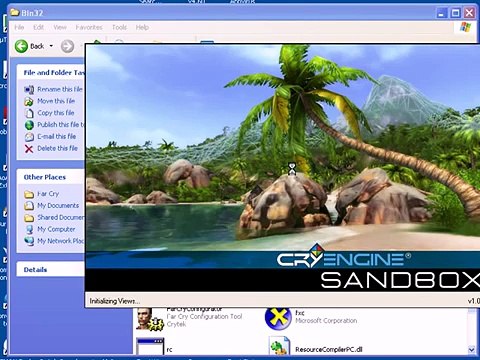Select Far Cry Configuration Tool text
The image size is (480, 360).
point(204,317)
